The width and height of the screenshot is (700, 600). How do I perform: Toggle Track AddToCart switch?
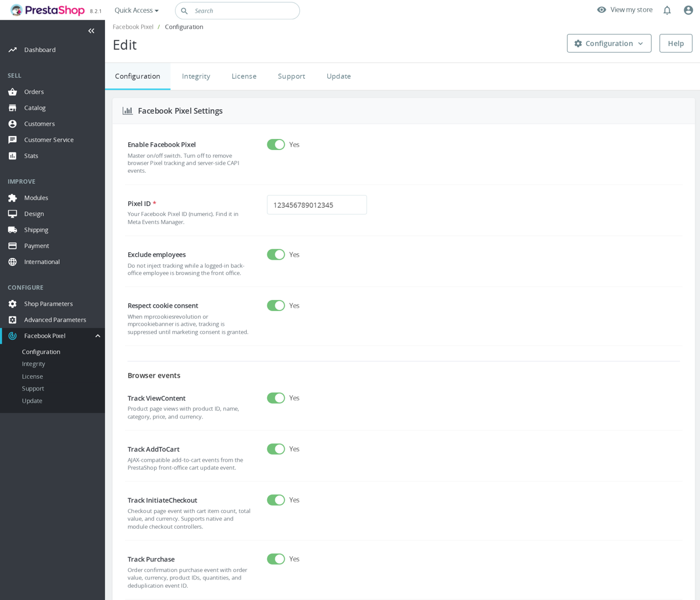click(276, 449)
